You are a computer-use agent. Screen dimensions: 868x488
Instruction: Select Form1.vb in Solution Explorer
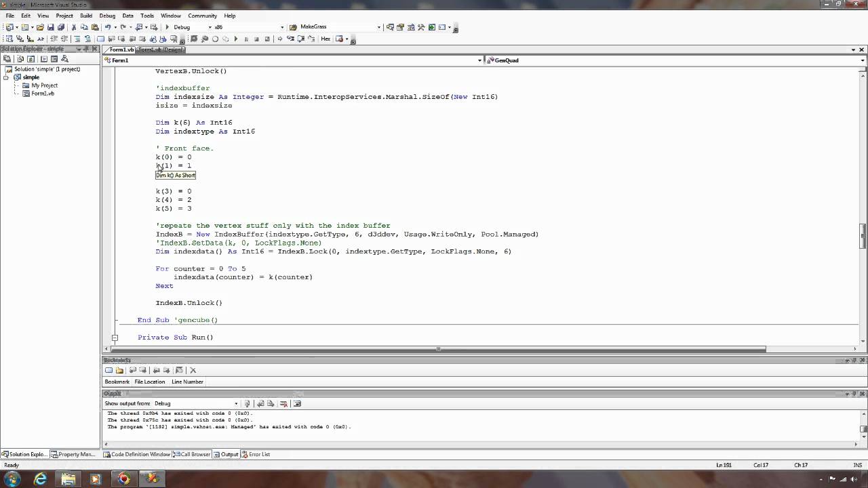(42, 94)
